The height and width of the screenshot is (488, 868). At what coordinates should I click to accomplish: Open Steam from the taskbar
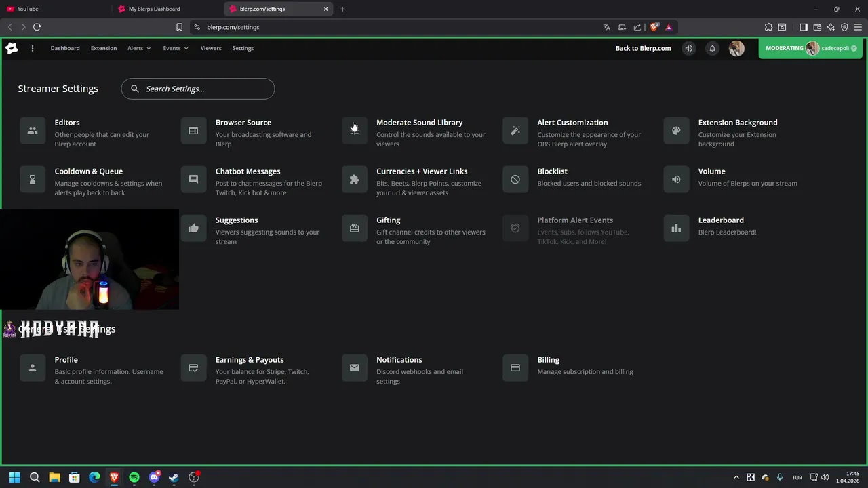click(174, 477)
